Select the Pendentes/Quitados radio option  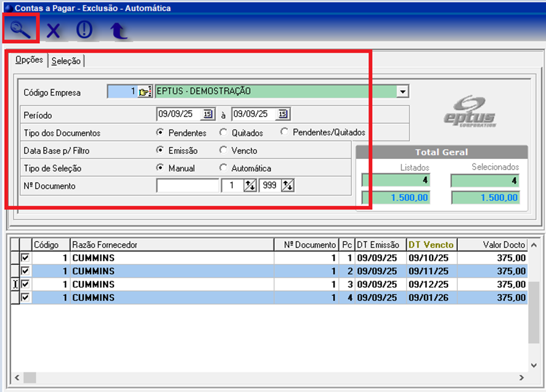[x=284, y=132]
